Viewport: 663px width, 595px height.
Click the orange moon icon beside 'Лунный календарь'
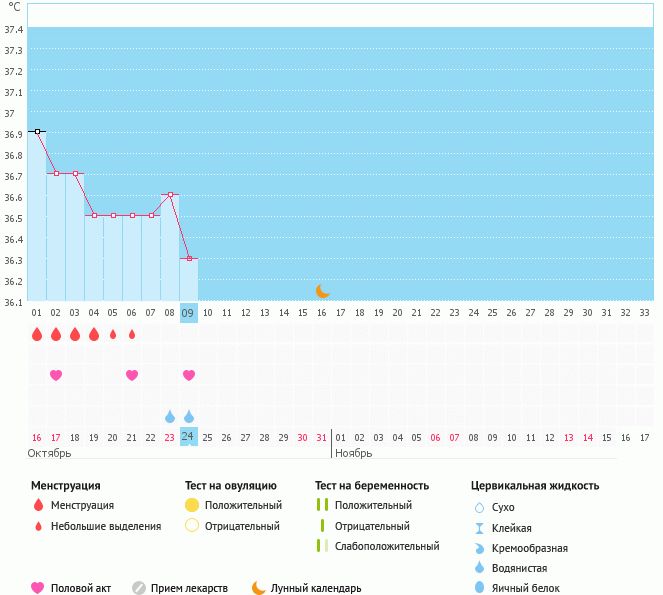(259, 588)
